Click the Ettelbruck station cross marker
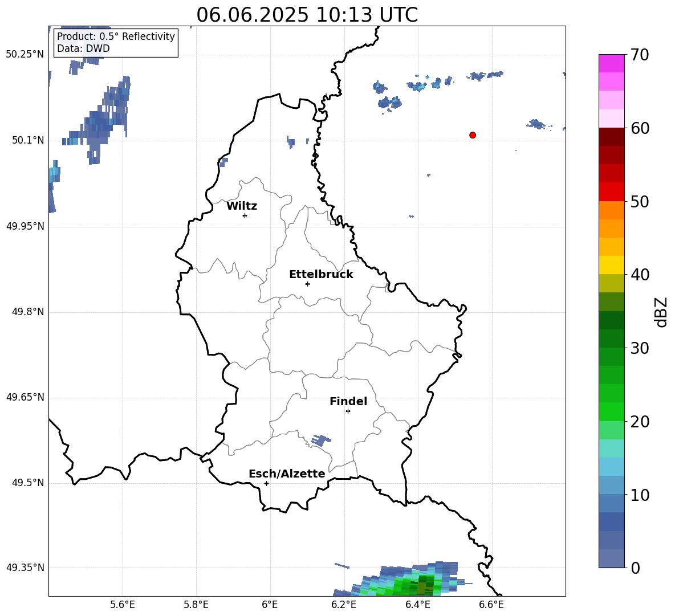The height and width of the screenshot is (616, 675). [307, 284]
